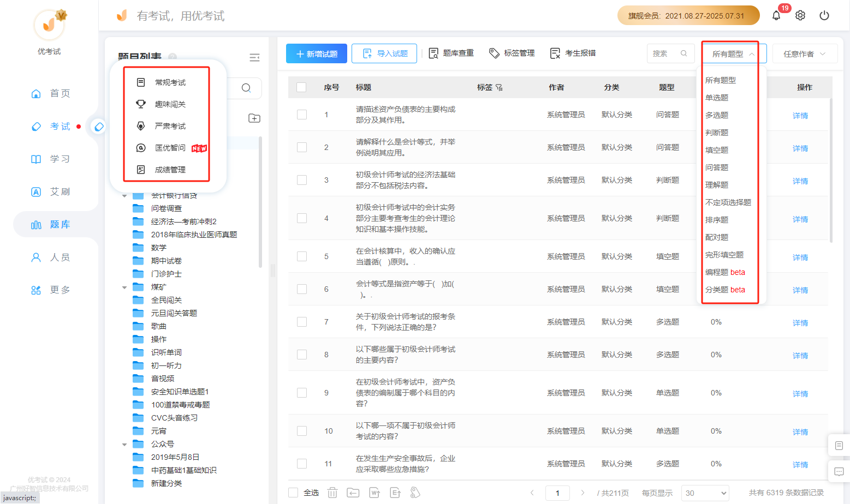Viewport: 850px width, 504px height.
Task: Click the move-to-folder icon in footer
Action: coord(353,493)
